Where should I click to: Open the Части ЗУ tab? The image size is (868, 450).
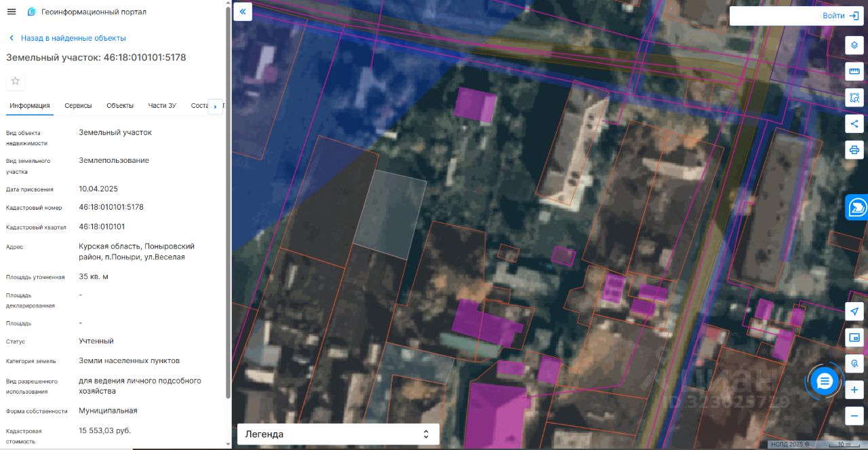coord(162,105)
